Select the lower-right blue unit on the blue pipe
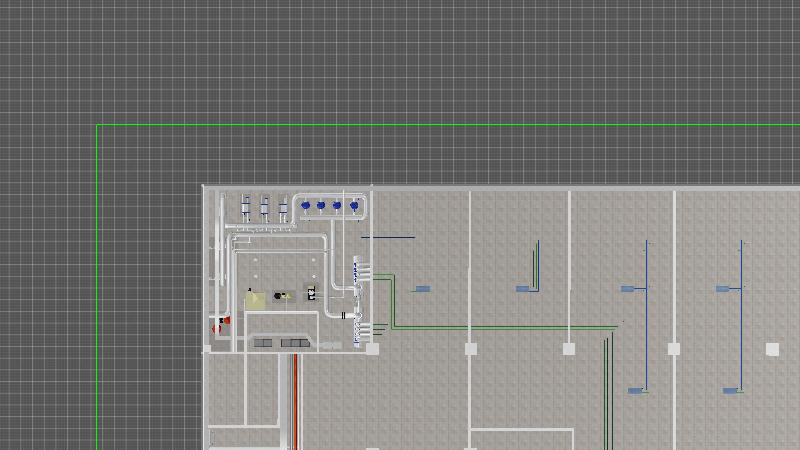Image resolution: width=800 pixels, height=450 pixels. [732, 390]
